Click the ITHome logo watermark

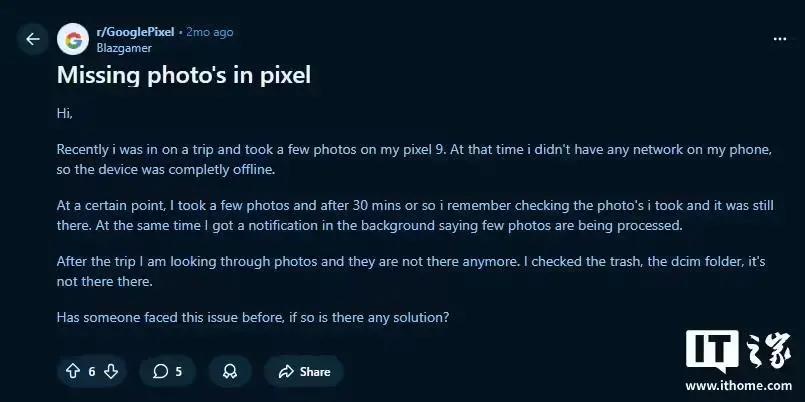pos(738,351)
